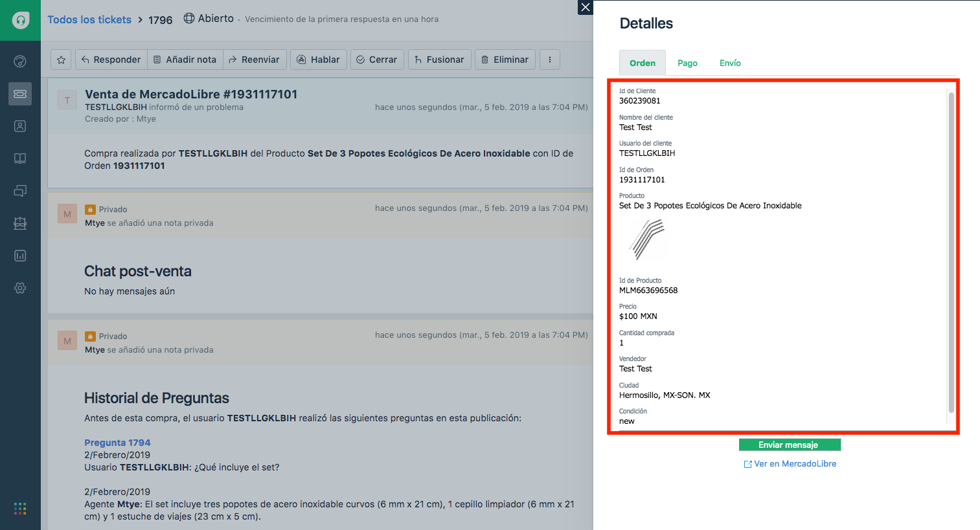Viewport: 980px width, 530px height.
Task: Close the Detalles panel with X
Action: pyautogui.click(x=586, y=7)
